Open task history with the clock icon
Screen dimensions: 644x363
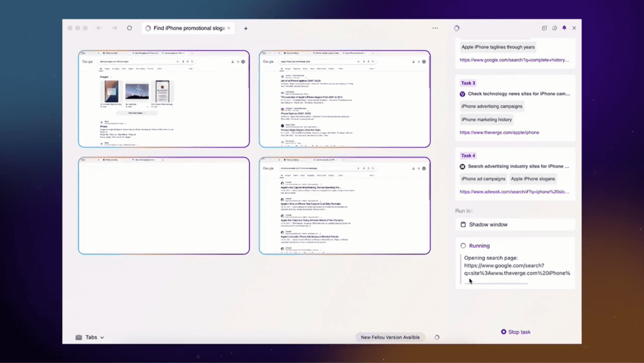[555, 28]
